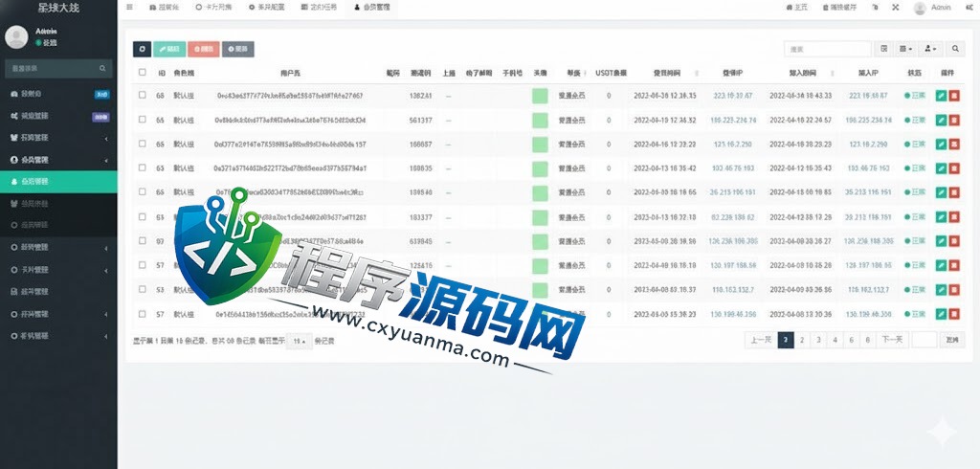The width and height of the screenshot is (980, 469).
Task: Check the row with invite code 166657
Action: [x=143, y=144]
